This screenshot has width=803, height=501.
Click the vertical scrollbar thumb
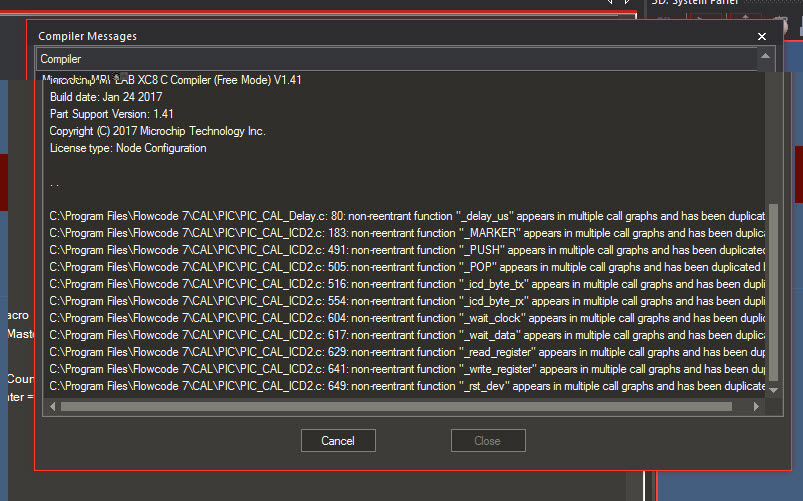[x=774, y=293]
